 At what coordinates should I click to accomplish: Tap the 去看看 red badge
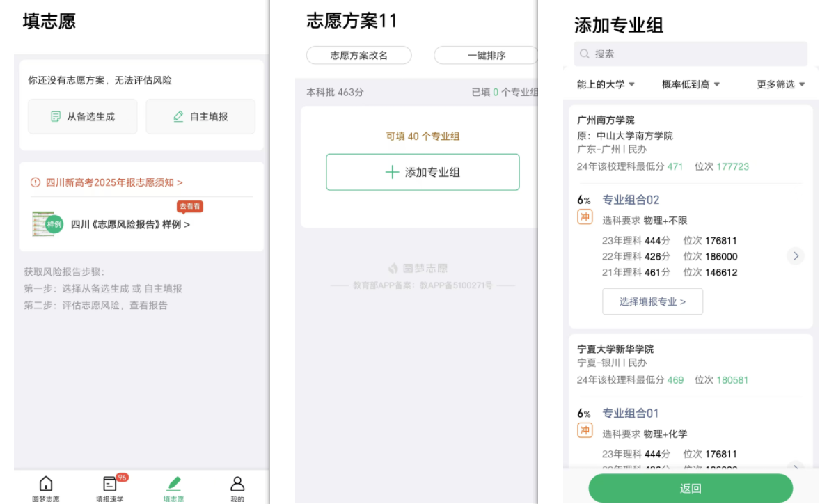pos(189,206)
